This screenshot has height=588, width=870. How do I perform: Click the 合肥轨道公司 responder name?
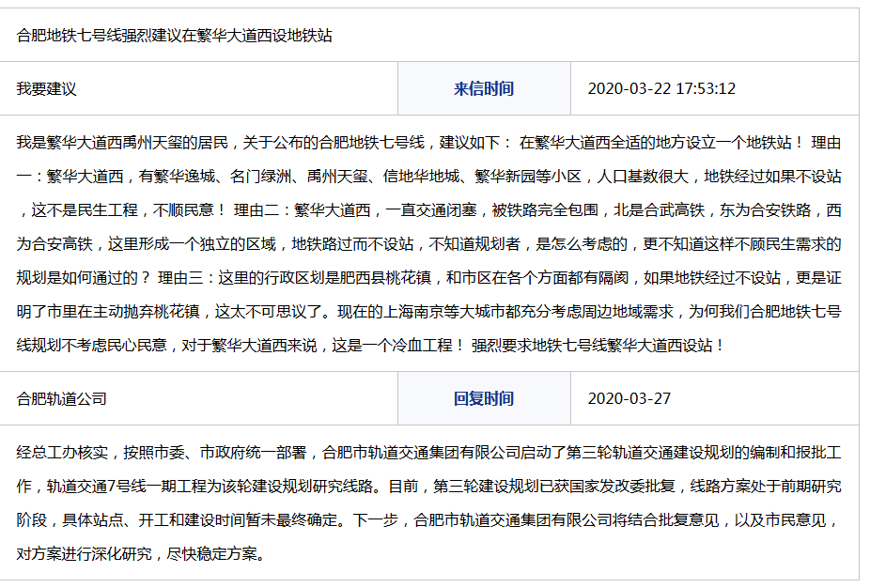(62, 399)
